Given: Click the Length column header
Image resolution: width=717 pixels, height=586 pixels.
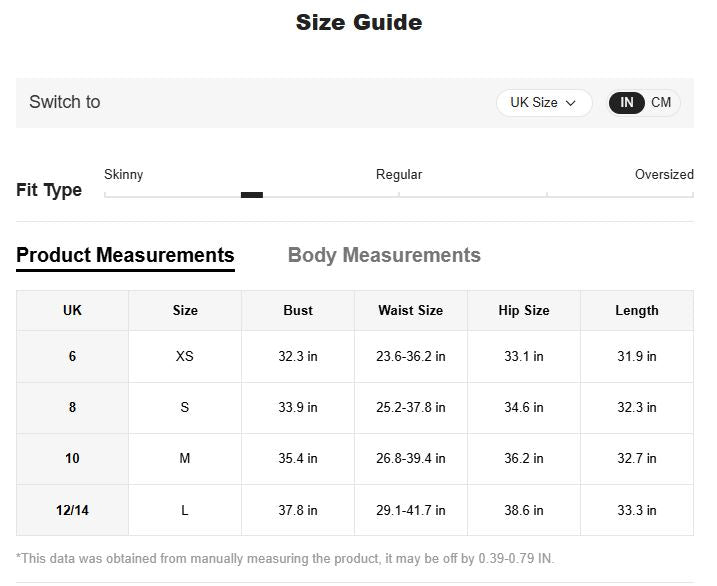Looking at the screenshot, I should click(x=636, y=310).
